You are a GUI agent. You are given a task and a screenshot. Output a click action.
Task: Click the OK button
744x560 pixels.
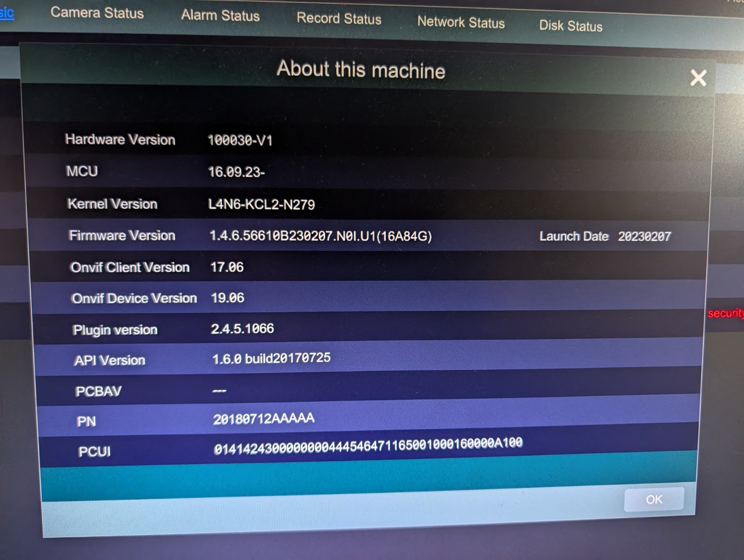(x=654, y=500)
